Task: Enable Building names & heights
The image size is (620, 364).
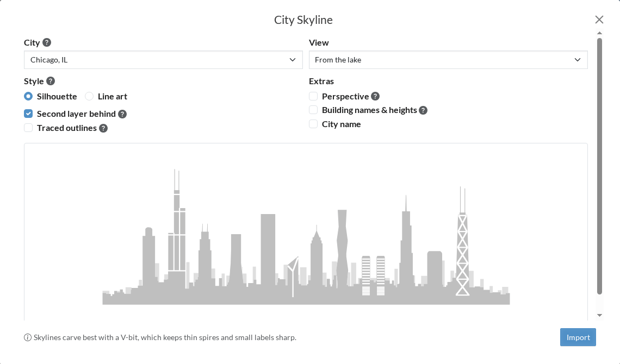Action: pyautogui.click(x=313, y=110)
